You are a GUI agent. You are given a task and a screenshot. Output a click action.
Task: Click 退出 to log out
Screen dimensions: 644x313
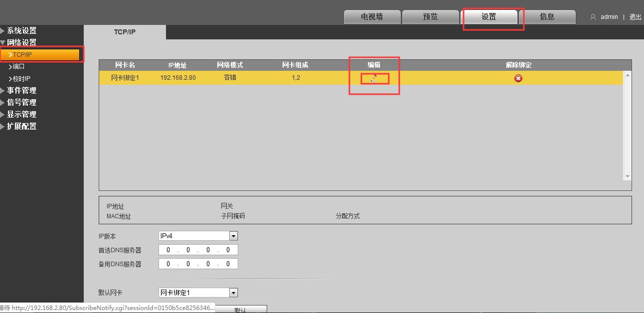pyautogui.click(x=635, y=16)
